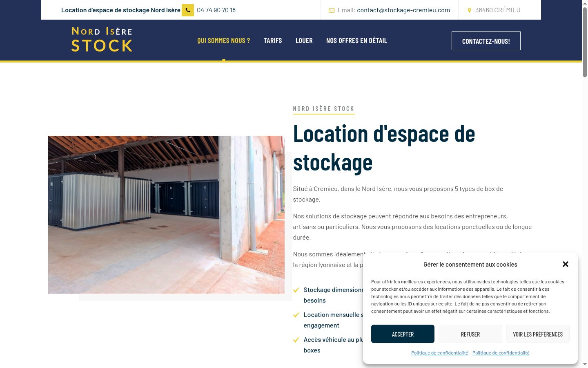Click checkmark beside Accès véhicule item
The image size is (588, 368).
click(296, 340)
